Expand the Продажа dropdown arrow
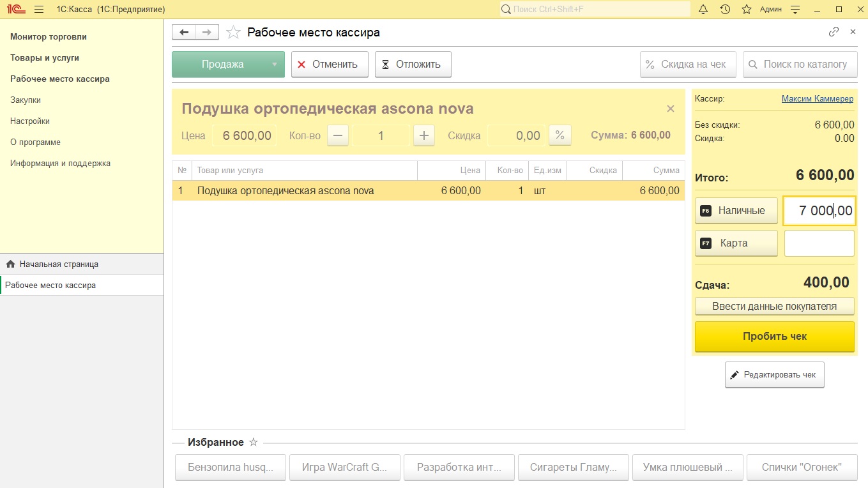This screenshot has height=488, width=868. pyautogui.click(x=275, y=65)
